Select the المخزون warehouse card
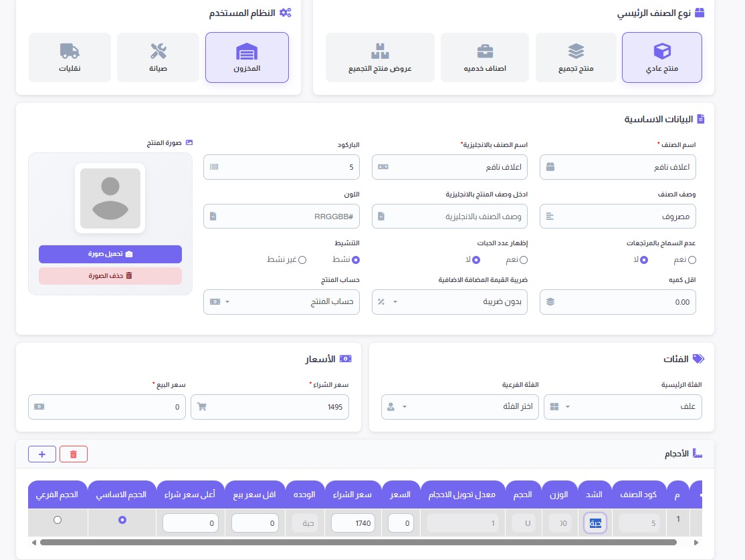The image size is (745, 560). pyautogui.click(x=247, y=57)
